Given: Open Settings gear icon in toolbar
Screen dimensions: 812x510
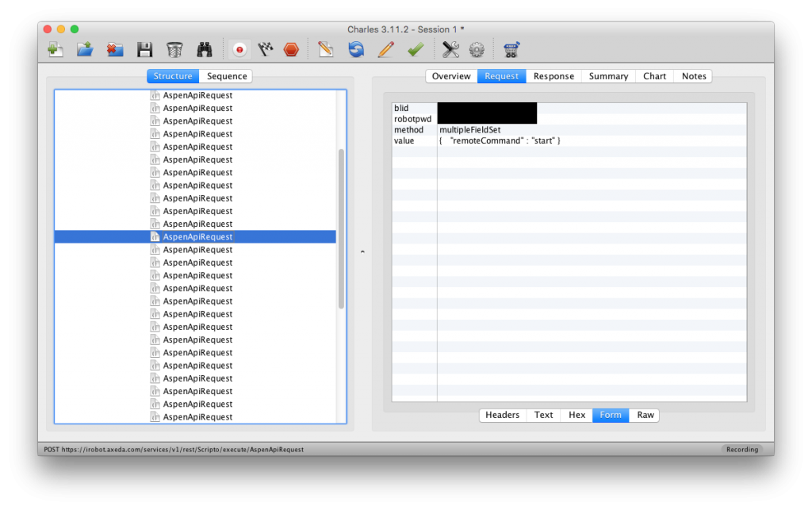Looking at the screenshot, I should click(x=477, y=50).
